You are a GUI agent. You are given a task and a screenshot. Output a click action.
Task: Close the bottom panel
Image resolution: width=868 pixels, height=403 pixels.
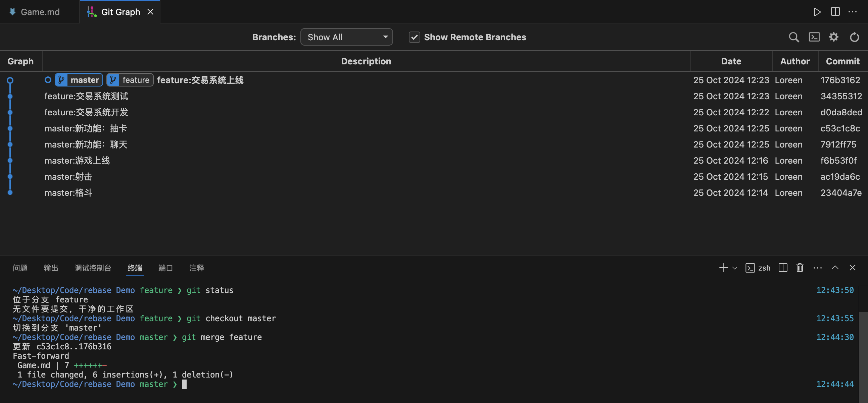click(853, 268)
